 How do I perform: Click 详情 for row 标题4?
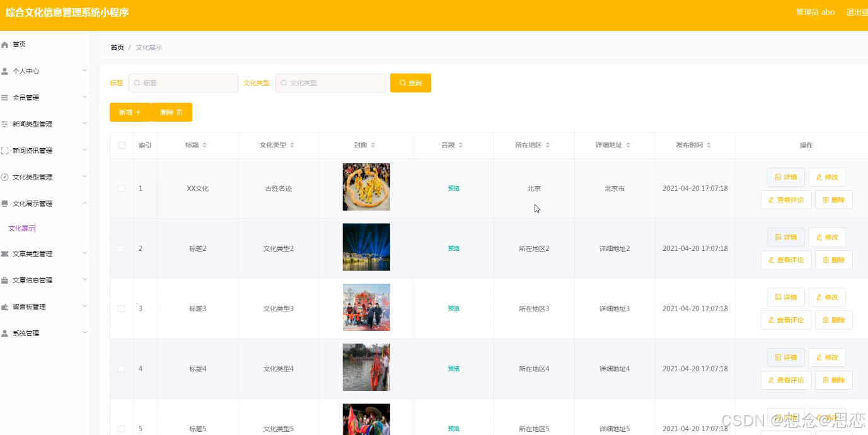785,357
